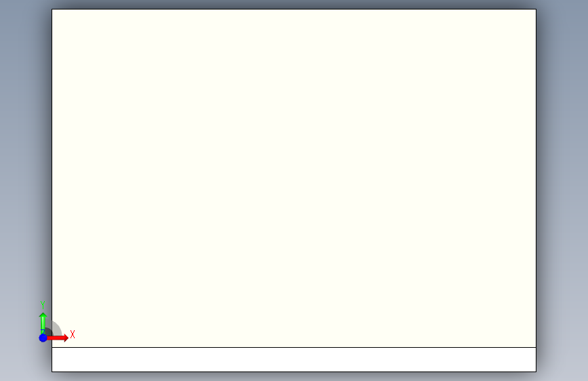Select the large cream-colored top face
588x381 pixels.
pos(294,178)
